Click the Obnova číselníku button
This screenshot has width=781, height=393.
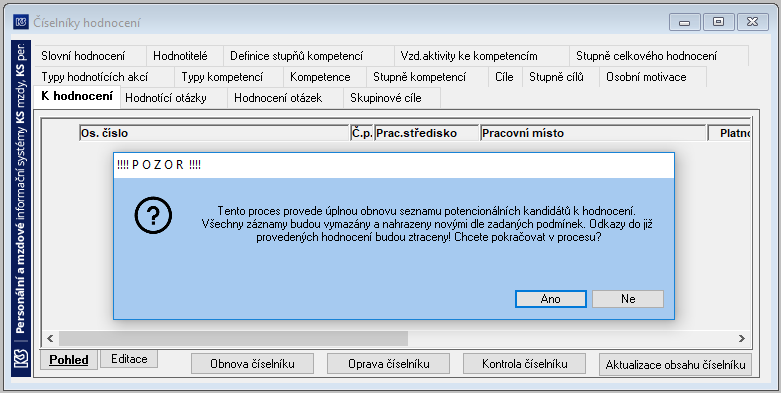252,364
